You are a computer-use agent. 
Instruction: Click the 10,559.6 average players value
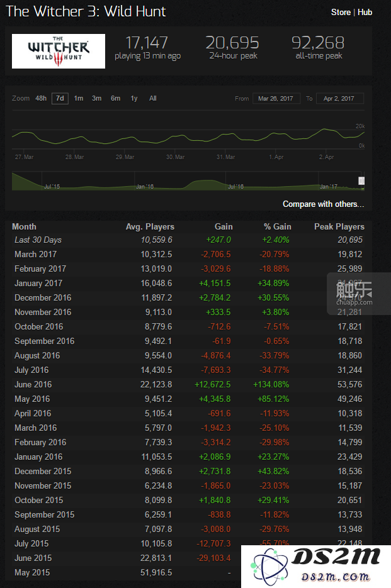click(157, 240)
